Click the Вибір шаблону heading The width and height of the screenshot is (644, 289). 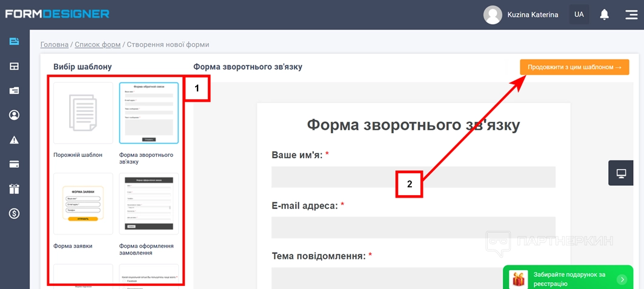pos(82,67)
